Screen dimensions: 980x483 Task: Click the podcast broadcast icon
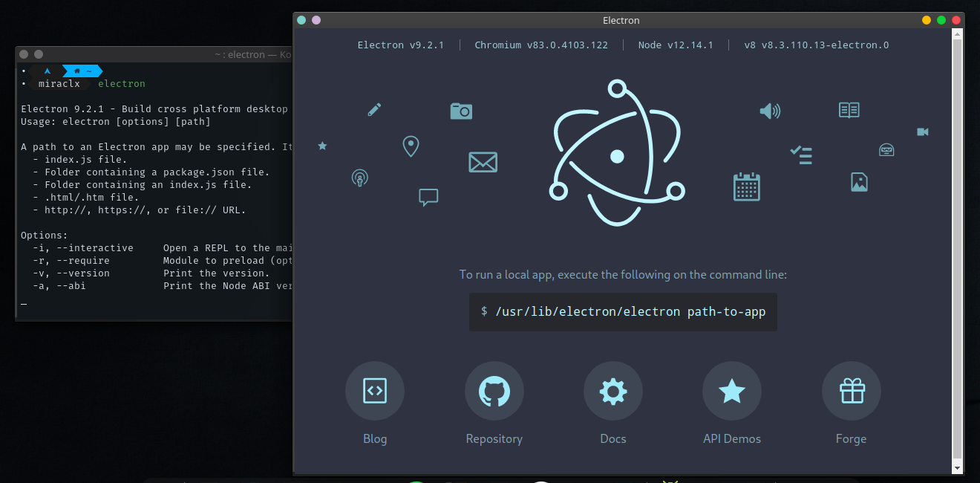[x=359, y=178]
